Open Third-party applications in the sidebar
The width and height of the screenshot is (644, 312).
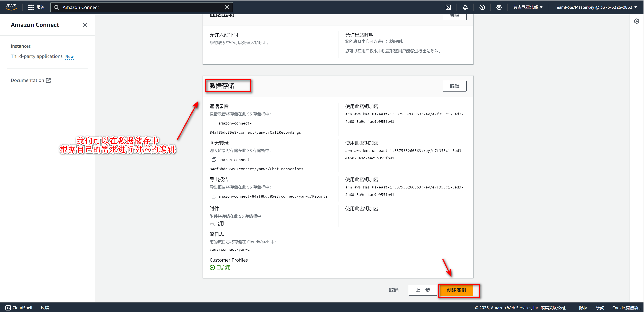click(x=37, y=56)
